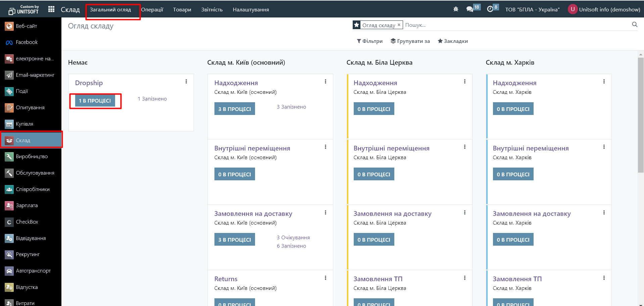Remove the Огляд складу filter tag

coord(399,25)
